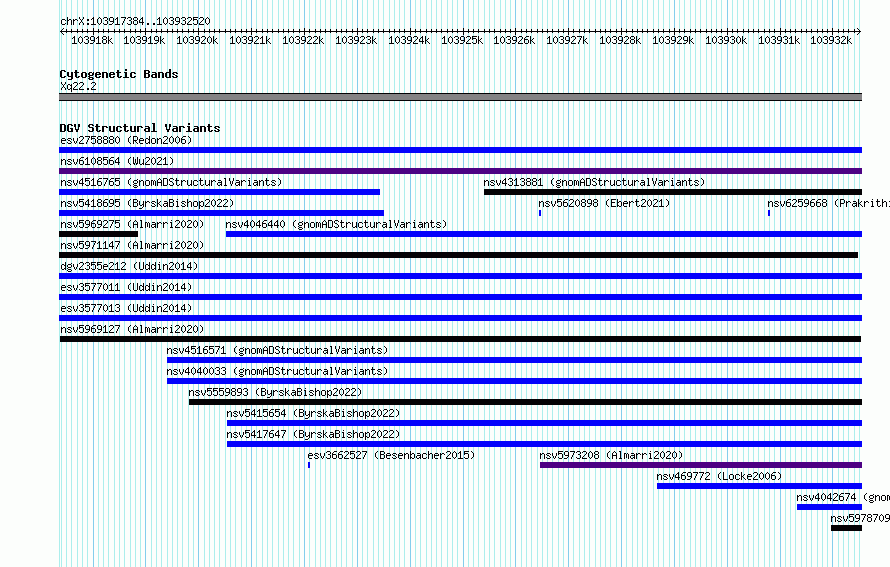Click the Xq22.2 band label
890x567 pixels.
pos(78,86)
